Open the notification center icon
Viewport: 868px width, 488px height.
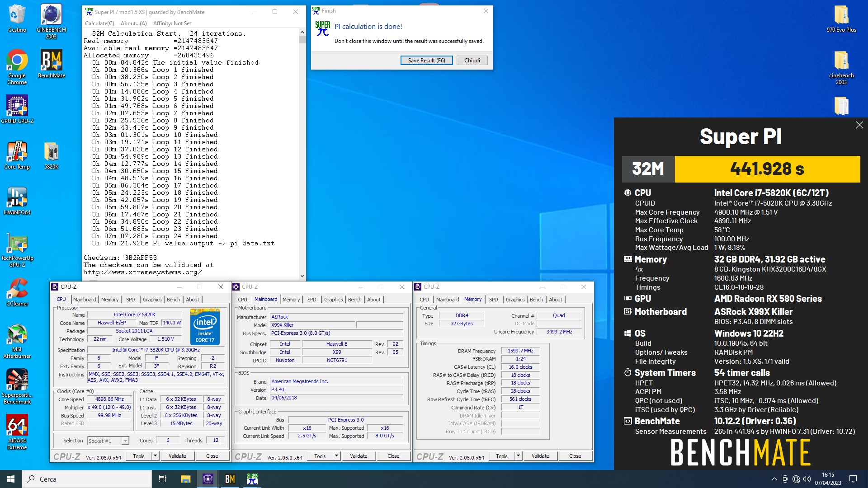(853, 479)
